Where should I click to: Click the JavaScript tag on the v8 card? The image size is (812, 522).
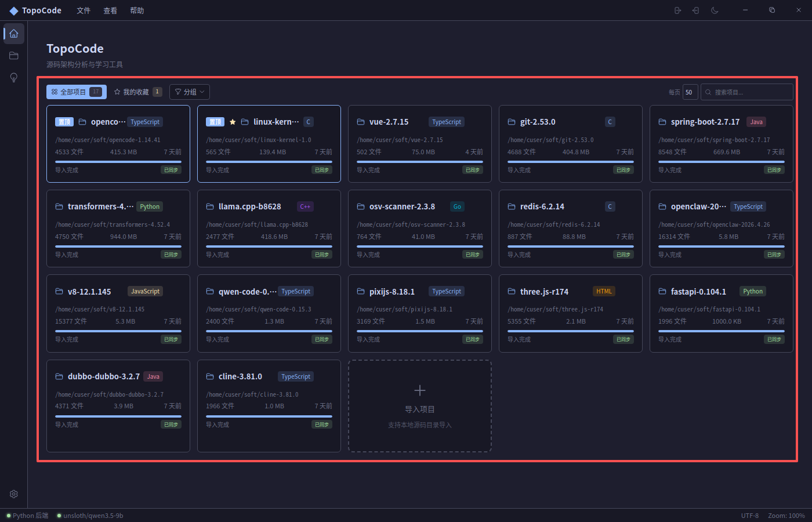pos(145,291)
